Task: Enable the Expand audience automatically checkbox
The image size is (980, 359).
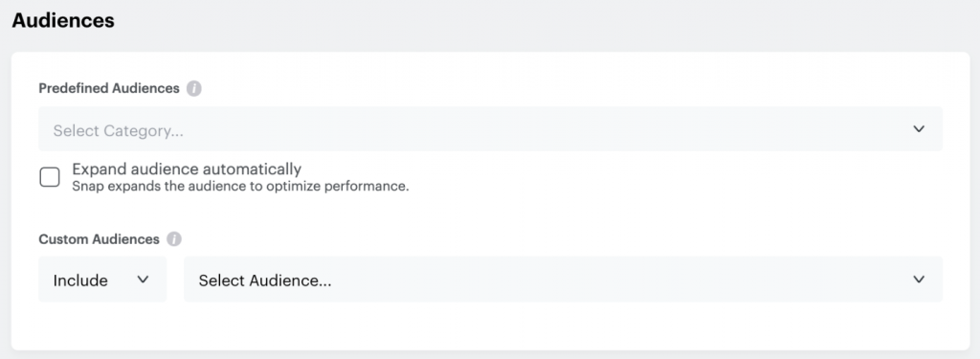Action: (50, 177)
